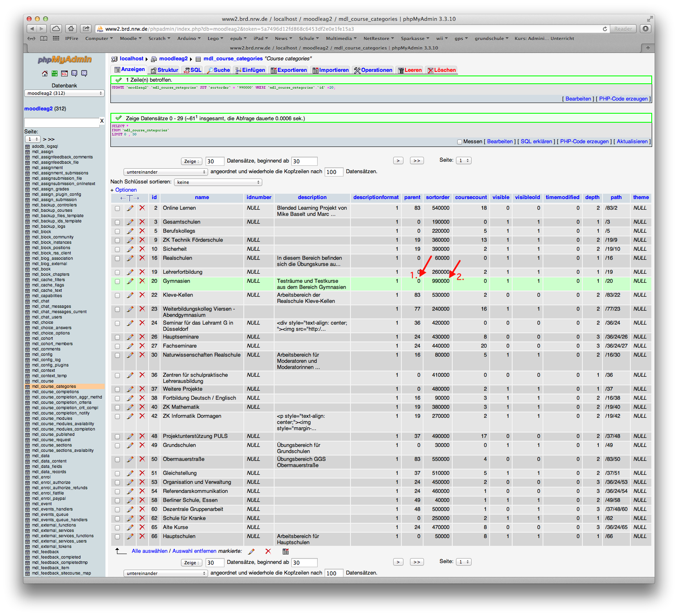Select checkbox for ZK Mathematik row
This screenshot has width=678, height=616.
pos(117,408)
